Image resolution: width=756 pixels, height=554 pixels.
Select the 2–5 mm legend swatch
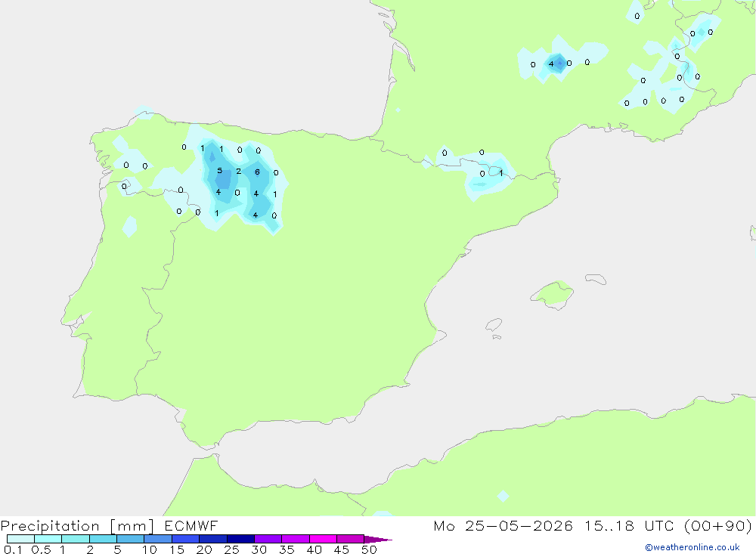click(103, 539)
